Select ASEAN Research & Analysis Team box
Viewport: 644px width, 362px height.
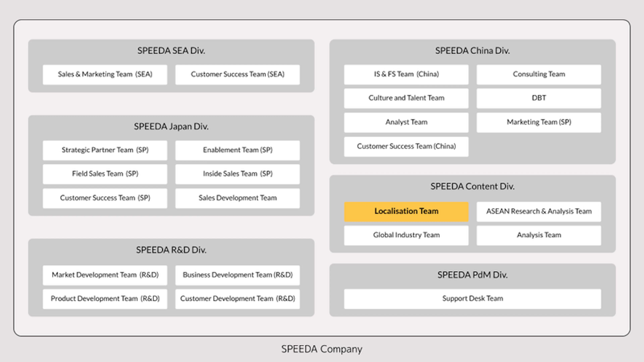pyautogui.click(x=539, y=212)
